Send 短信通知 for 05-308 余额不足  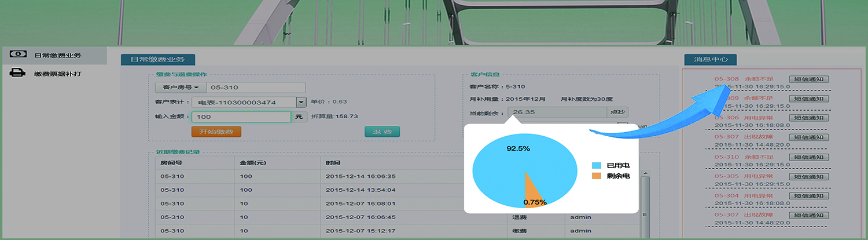[808, 79]
